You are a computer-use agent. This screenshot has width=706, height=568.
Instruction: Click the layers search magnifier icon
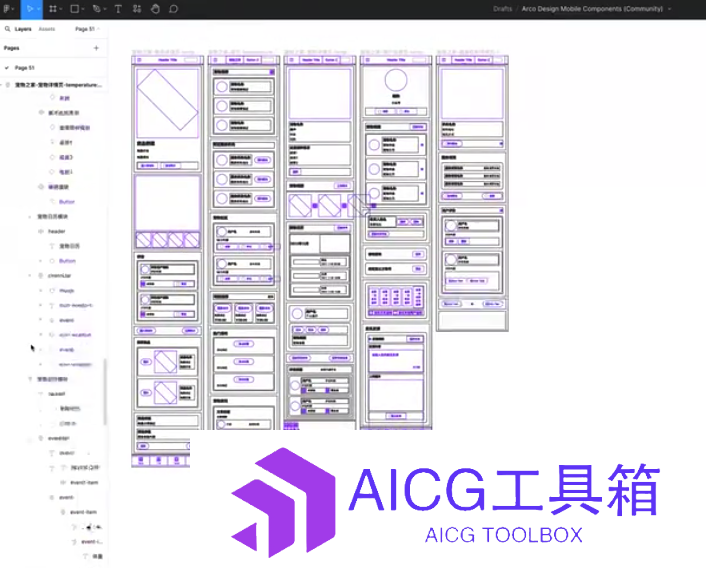[x=7, y=29]
